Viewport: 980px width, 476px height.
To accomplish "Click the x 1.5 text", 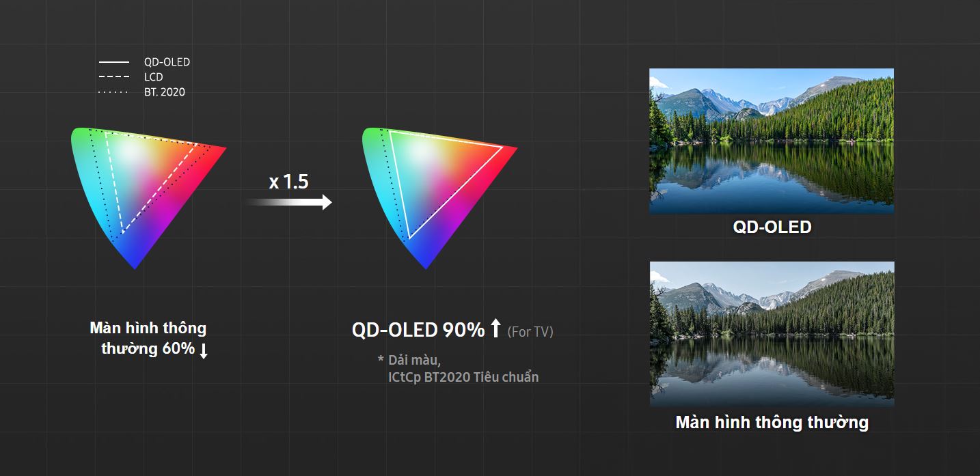I will tap(288, 182).
